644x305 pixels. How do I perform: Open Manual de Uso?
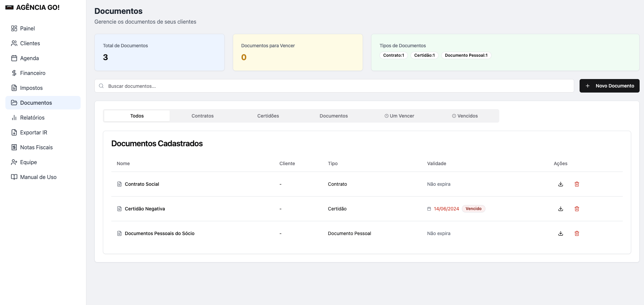[x=43, y=177]
